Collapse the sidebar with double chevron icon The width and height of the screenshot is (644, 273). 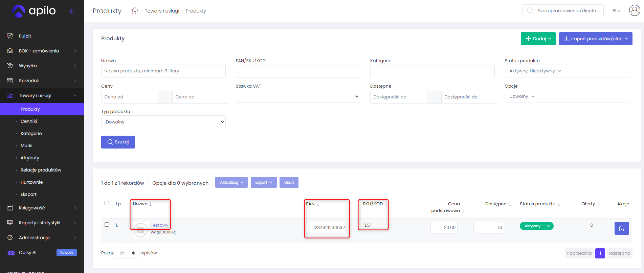pos(72,11)
